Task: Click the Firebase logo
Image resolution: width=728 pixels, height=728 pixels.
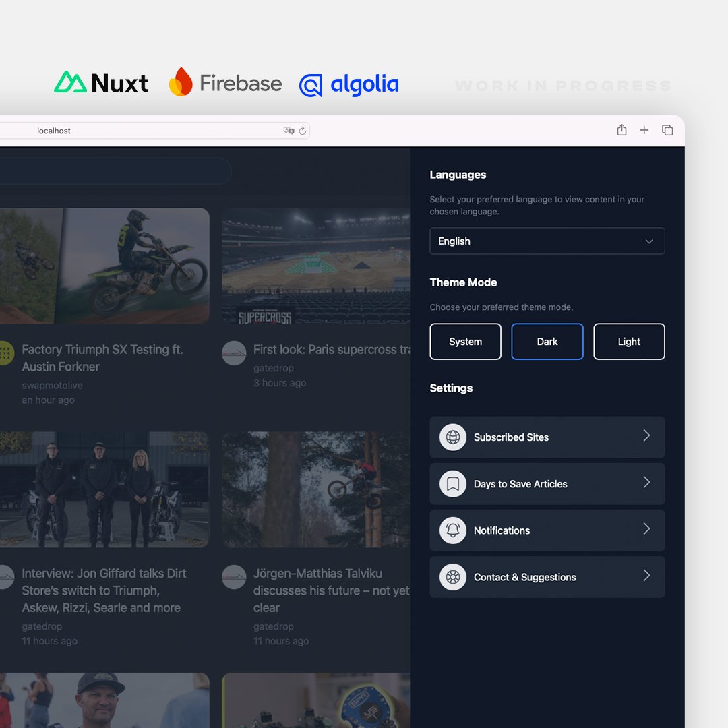Action: [225, 82]
